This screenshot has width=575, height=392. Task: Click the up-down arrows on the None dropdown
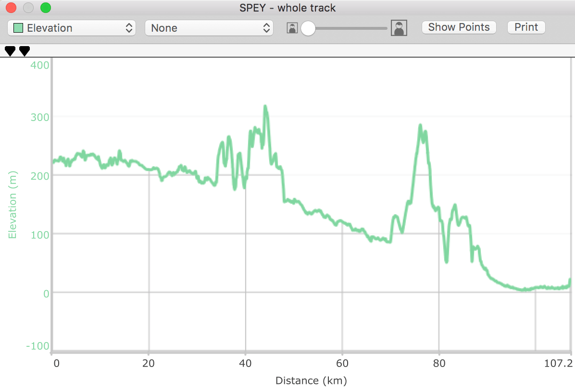click(267, 28)
